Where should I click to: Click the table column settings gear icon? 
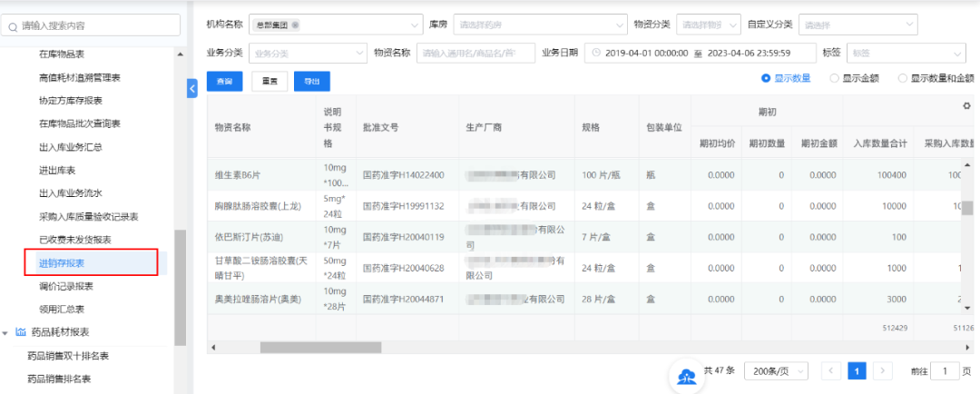pos(967,106)
